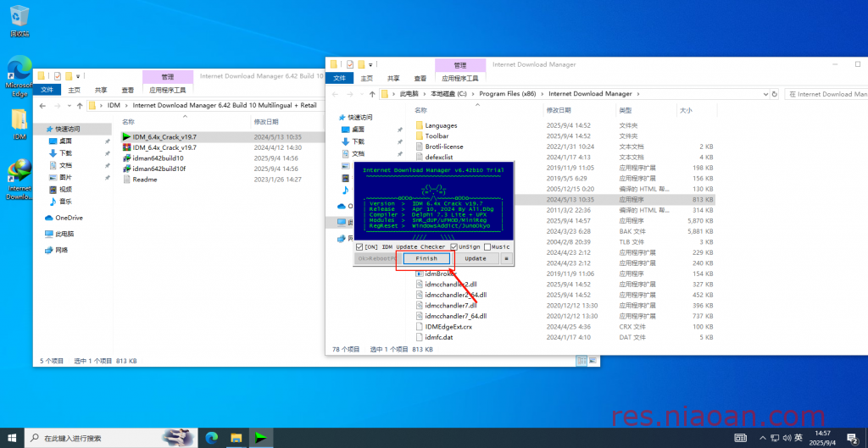Open quick access toolbar dropdown in left window
The image size is (868, 448).
click(x=79, y=76)
